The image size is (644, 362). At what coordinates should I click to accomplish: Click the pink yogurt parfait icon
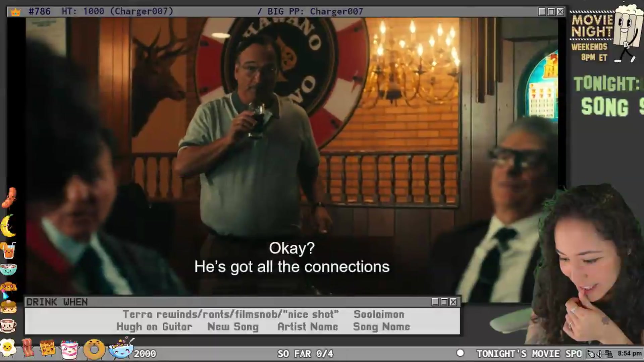[69, 349]
